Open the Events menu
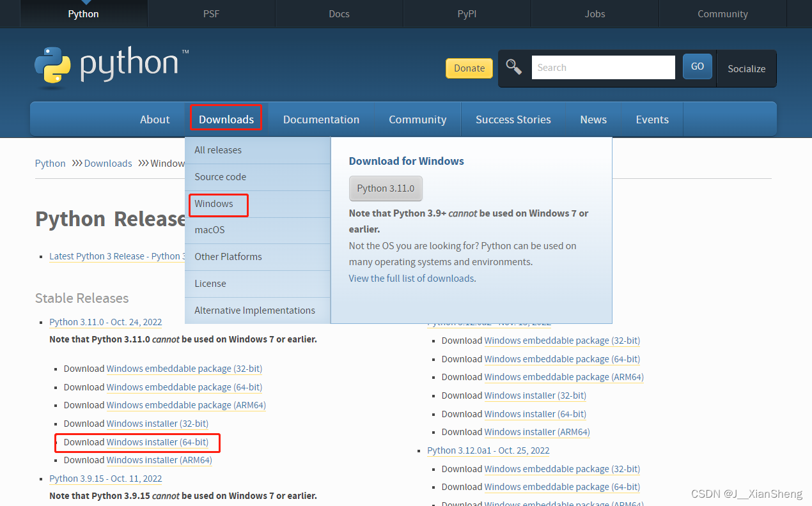Viewport: 812px width, 506px height. point(652,119)
